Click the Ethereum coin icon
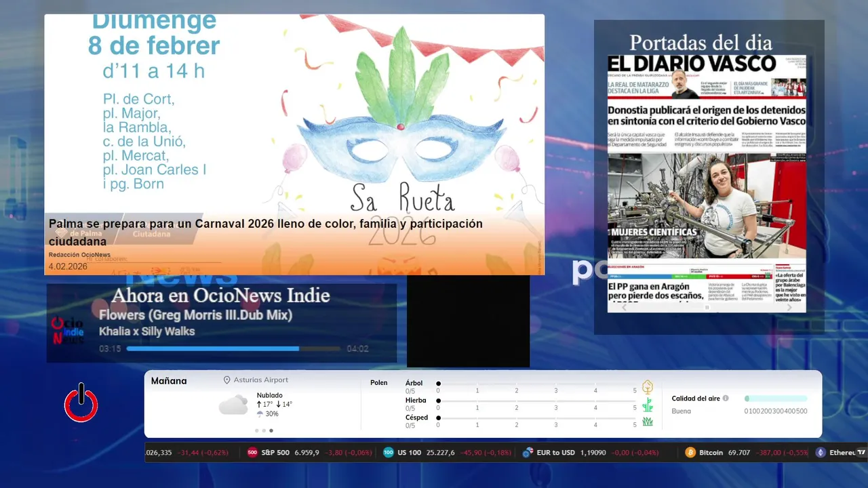Viewport: 868px width, 488px height. 821,452
